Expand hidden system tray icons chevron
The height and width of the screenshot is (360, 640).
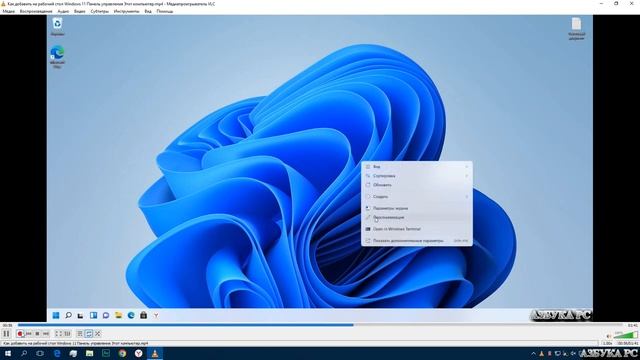tap(533, 353)
